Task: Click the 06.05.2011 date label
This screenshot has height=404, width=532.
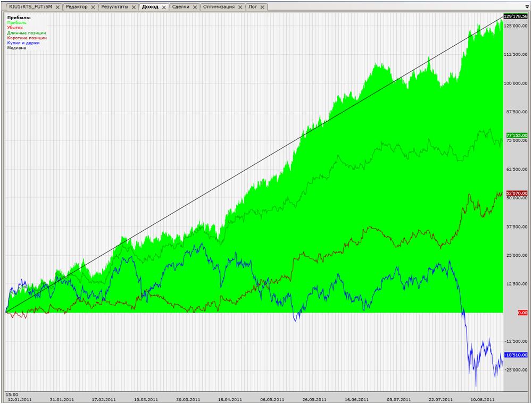Action: click(272, 400)
